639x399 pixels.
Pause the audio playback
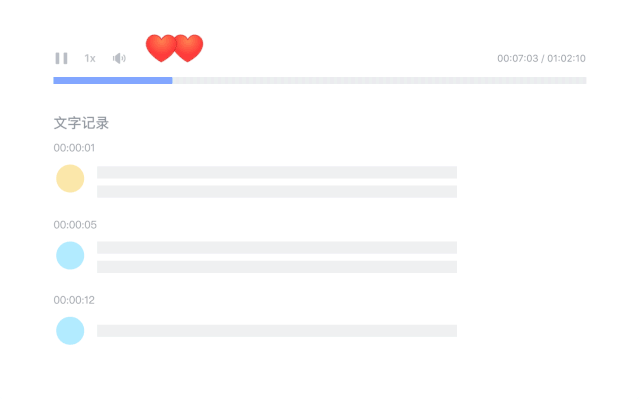pos(62,58)
